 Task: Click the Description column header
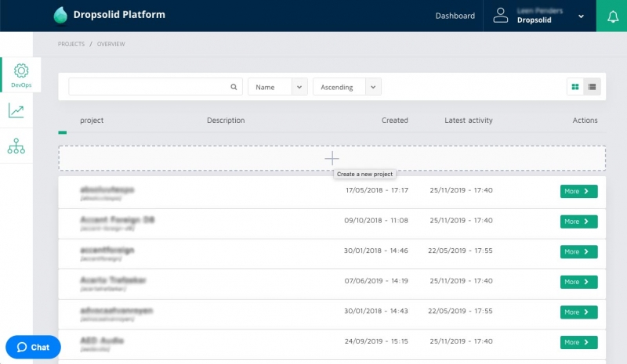point(226,121)
